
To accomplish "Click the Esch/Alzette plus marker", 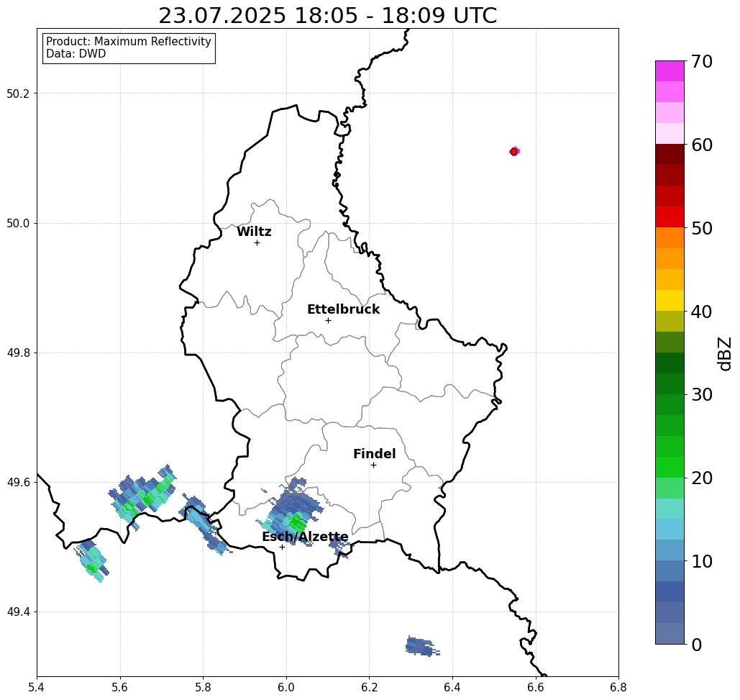I will [x=282, y=547].
